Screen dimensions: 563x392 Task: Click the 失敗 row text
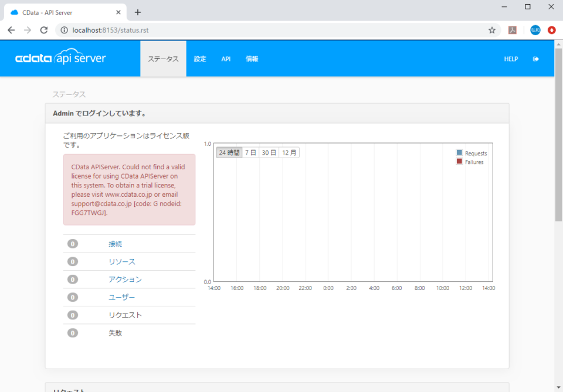116,333
